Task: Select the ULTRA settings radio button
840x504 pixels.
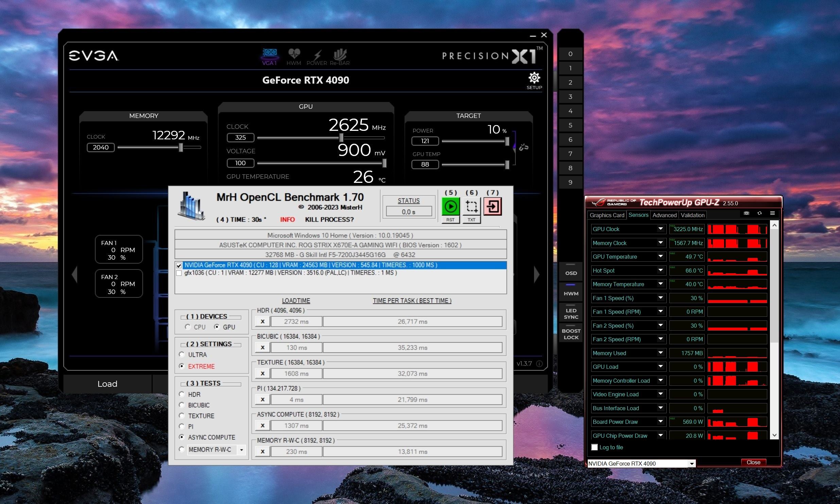Action: coord(182,354)
